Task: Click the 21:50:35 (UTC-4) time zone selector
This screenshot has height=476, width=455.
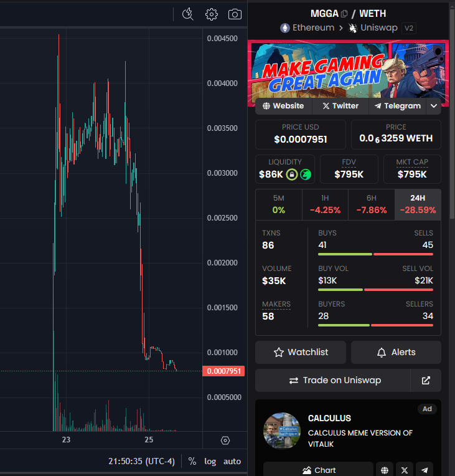Action: [x=141, y=462]
